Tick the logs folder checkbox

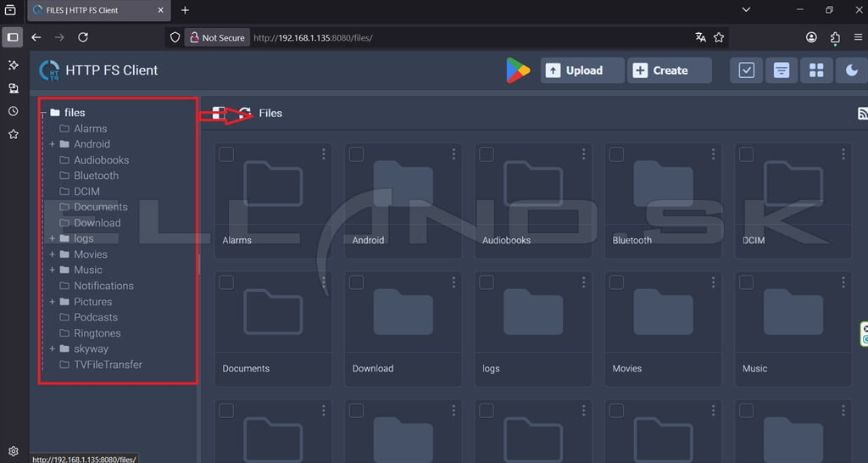pyautogui.click(x=487, y=282)
